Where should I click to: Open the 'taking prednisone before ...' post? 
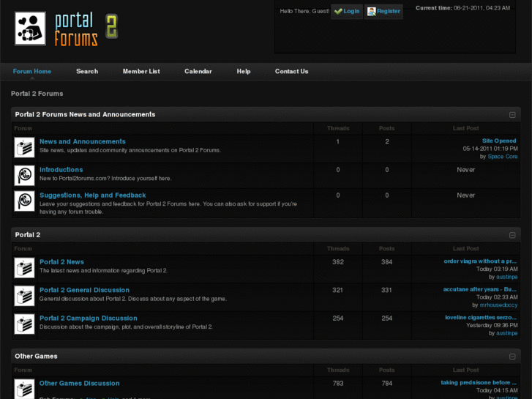coord(479,382)
